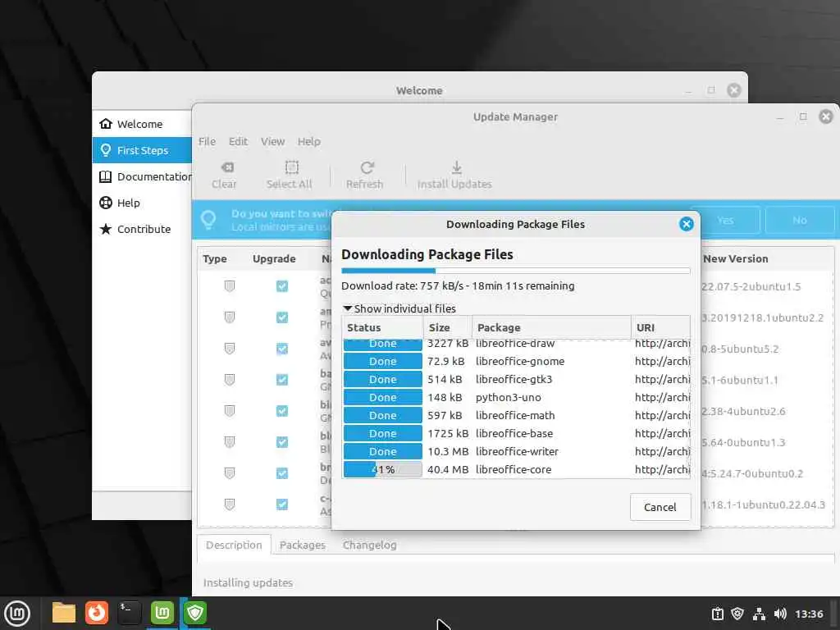This screenshot has height=630, width=840.
Task: Uncheck the first upgrade checkbox in list
Action: (x=282, y=286)
